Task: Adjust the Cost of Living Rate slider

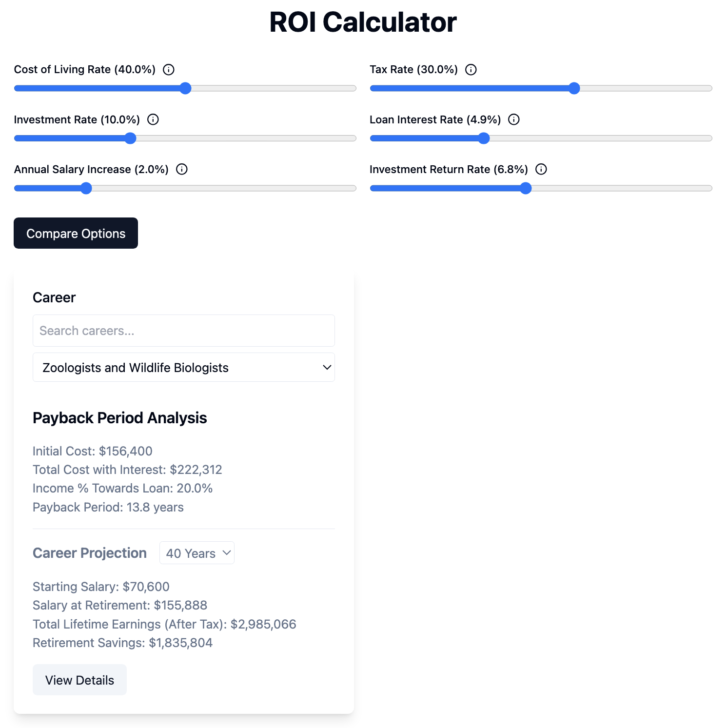Action: pos(185,88)
